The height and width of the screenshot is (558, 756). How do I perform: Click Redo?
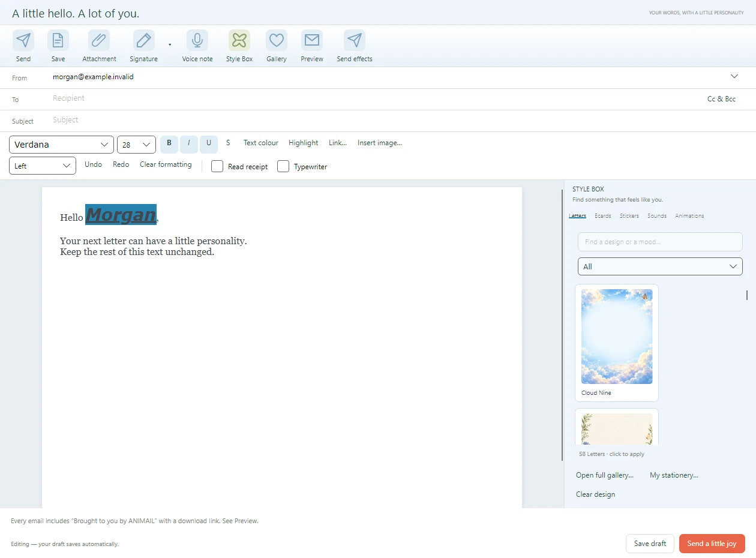click(x=121, y=164)
